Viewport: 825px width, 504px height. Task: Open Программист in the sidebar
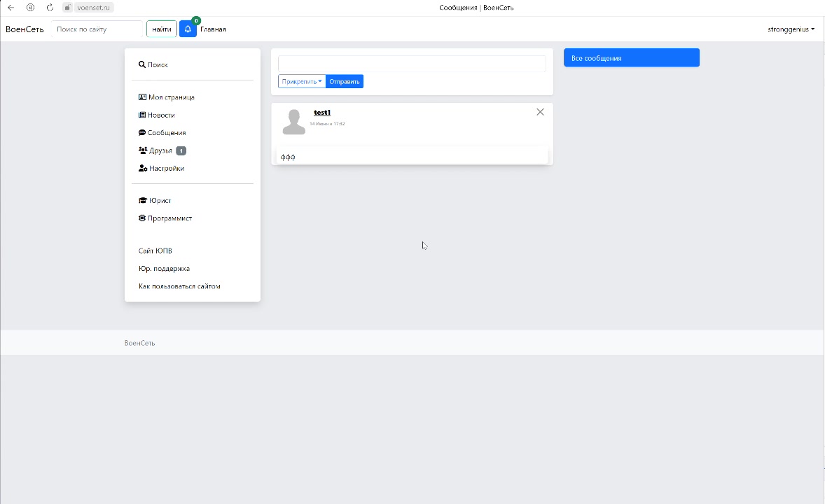169,218
